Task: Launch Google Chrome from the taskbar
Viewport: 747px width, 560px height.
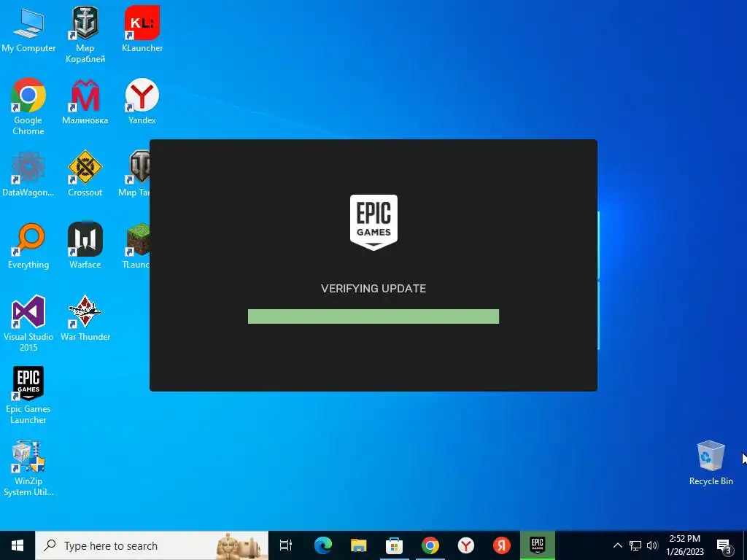Action: (430, 545)
